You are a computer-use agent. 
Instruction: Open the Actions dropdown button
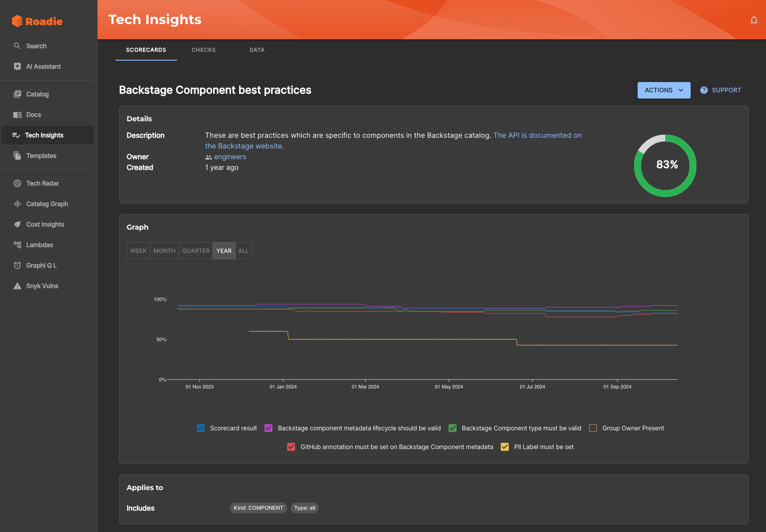pos(664,90)
